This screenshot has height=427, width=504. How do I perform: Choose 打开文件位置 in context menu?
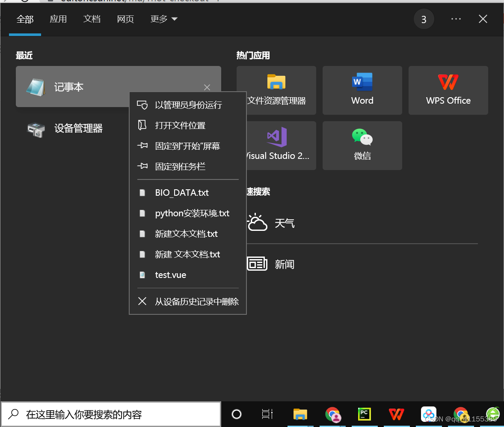(x=188, y=125)
